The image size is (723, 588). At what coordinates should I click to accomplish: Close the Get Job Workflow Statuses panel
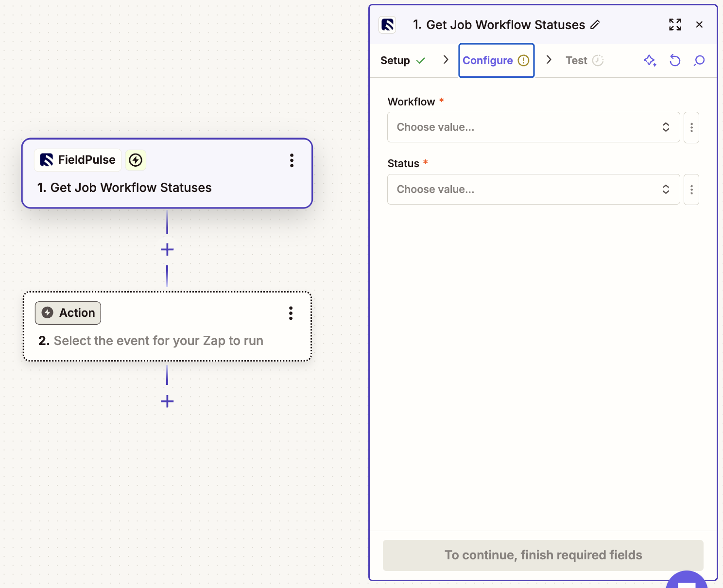coord(699,25)
